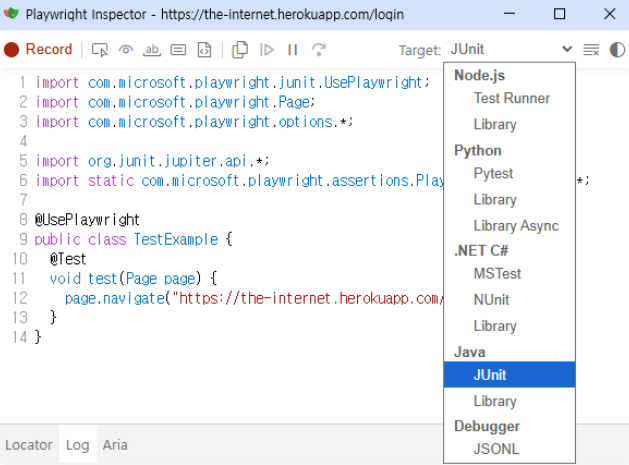This screenshot has width=629, height=465.
Task: Close the Playwright Inspector window
Action: point(609,14)
